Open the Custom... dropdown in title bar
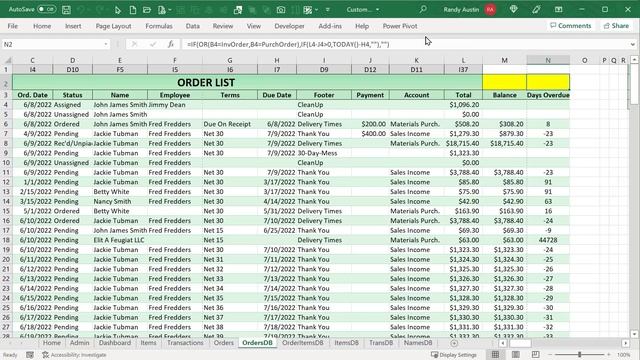Image resolution: width=640 pixels, height=360 pixels. pos(363,9)
